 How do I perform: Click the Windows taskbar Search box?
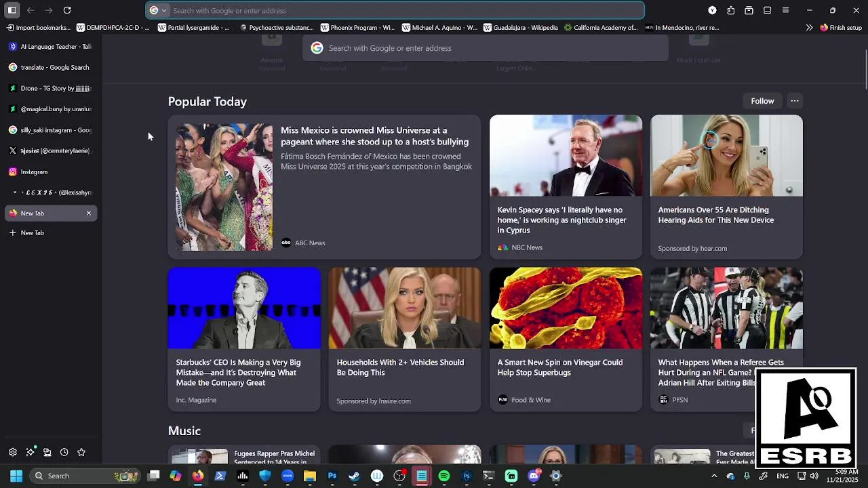(85, 476)
